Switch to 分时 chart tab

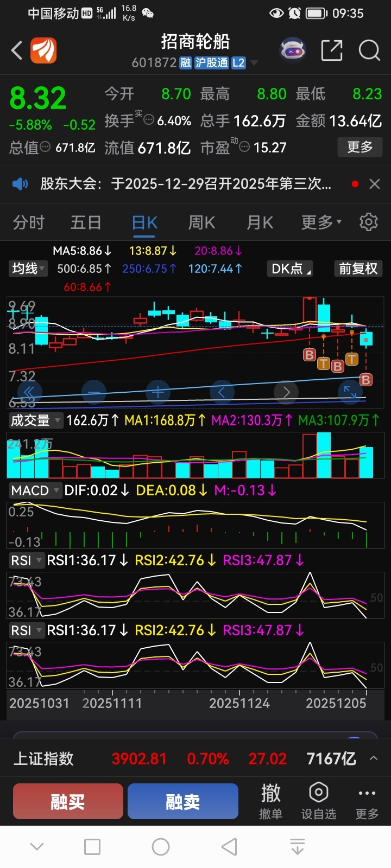click(x=29, y=222)
